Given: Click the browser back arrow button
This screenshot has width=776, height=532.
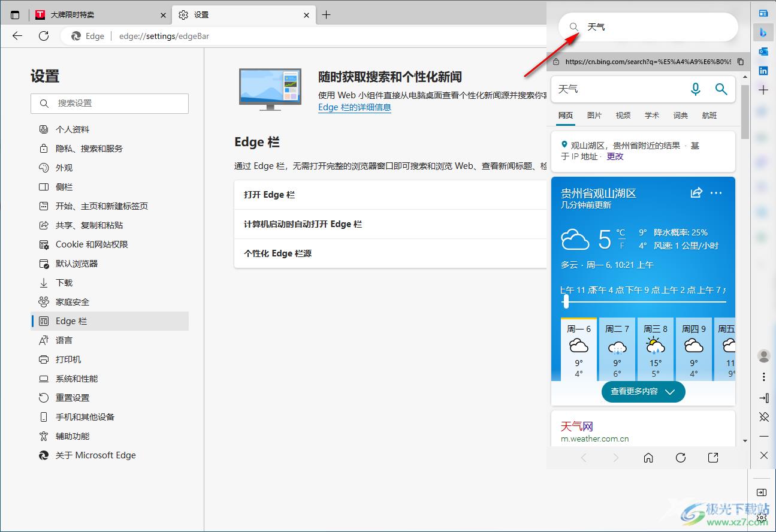Looking at the screenshot, I should click(17, 36).
